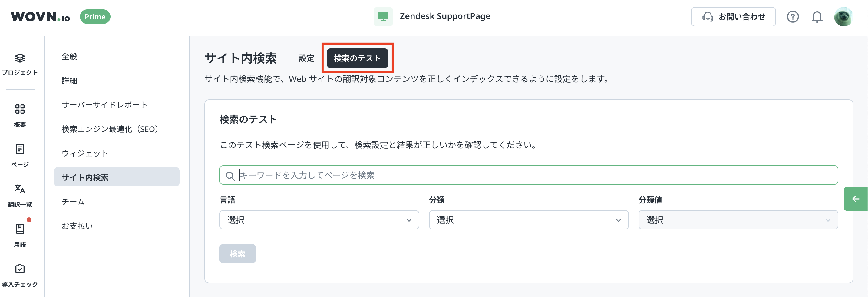This screenshot has height=297, width=868.
Task: Select the 検索のテスト tab
Action: tap(357, 58)
